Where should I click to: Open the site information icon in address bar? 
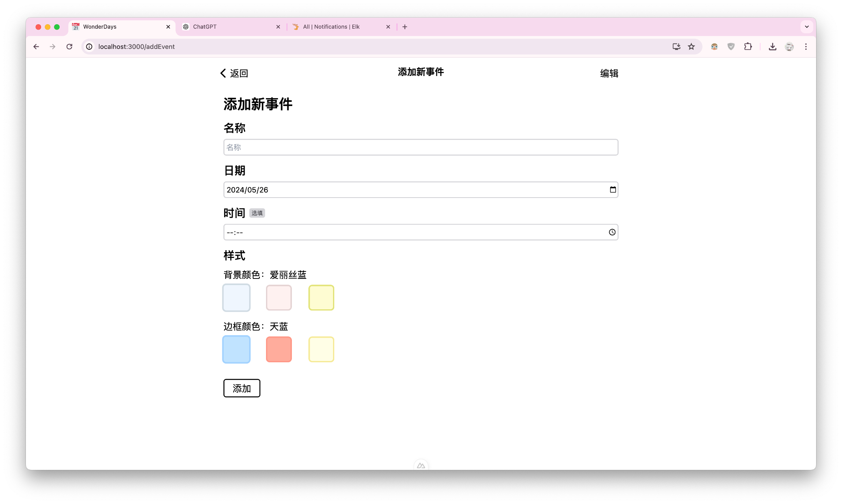tap(89, 46)
